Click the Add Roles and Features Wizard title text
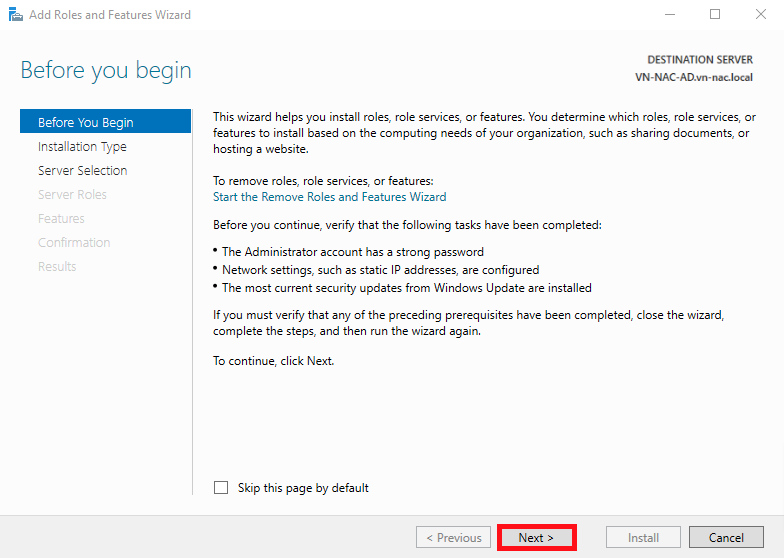The width and height of the screenshot is (784, 558). [x=110, y=15]
